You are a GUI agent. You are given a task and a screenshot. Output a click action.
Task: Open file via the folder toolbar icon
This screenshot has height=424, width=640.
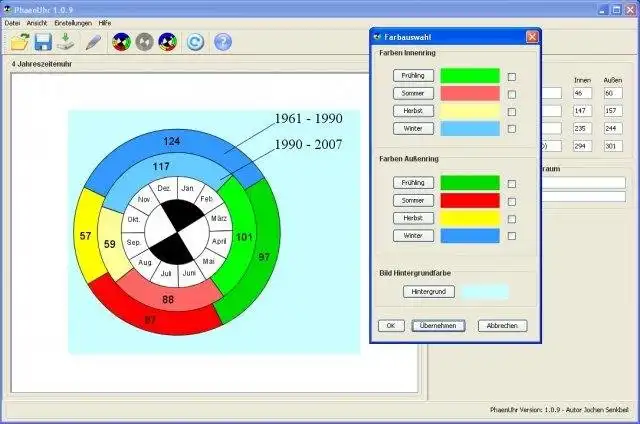(x=20, y=42)
